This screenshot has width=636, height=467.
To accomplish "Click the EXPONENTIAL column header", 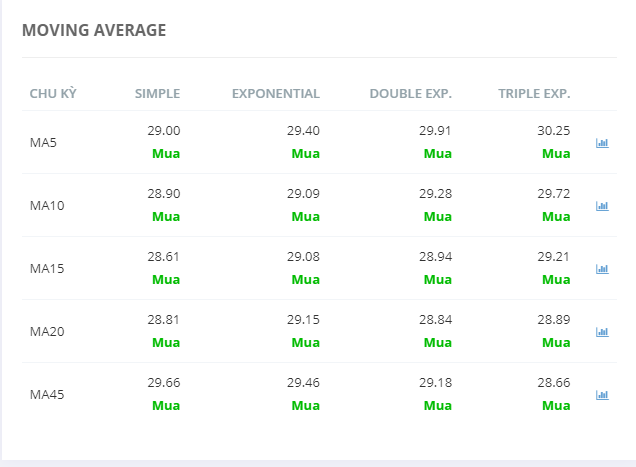I will [x=276, y=94].
